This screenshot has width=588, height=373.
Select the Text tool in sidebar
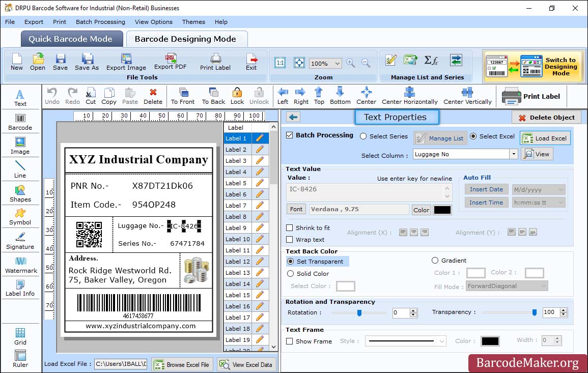click(20, 98)
